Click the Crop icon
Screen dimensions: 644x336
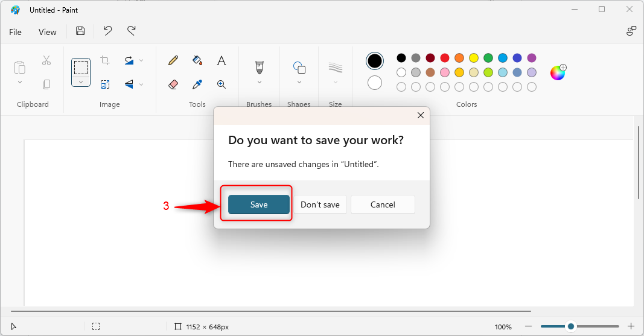105,61
